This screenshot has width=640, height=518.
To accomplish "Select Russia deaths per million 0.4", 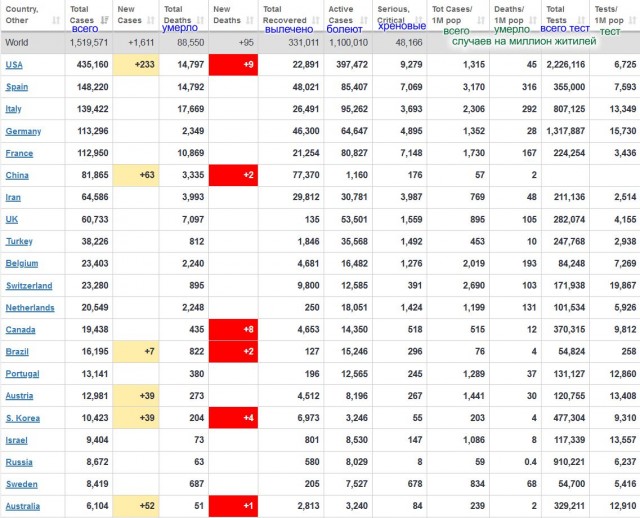I will point(530,462).
